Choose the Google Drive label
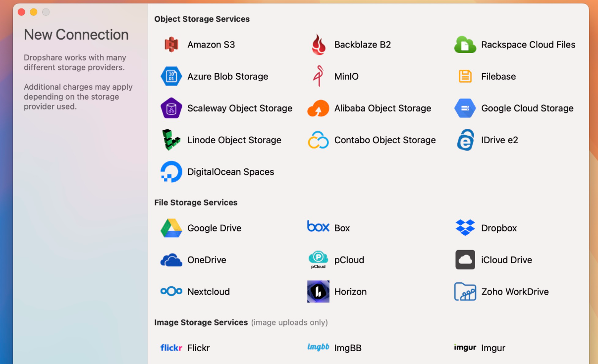The width and height of the screenshot is (598, 364). 215,228
